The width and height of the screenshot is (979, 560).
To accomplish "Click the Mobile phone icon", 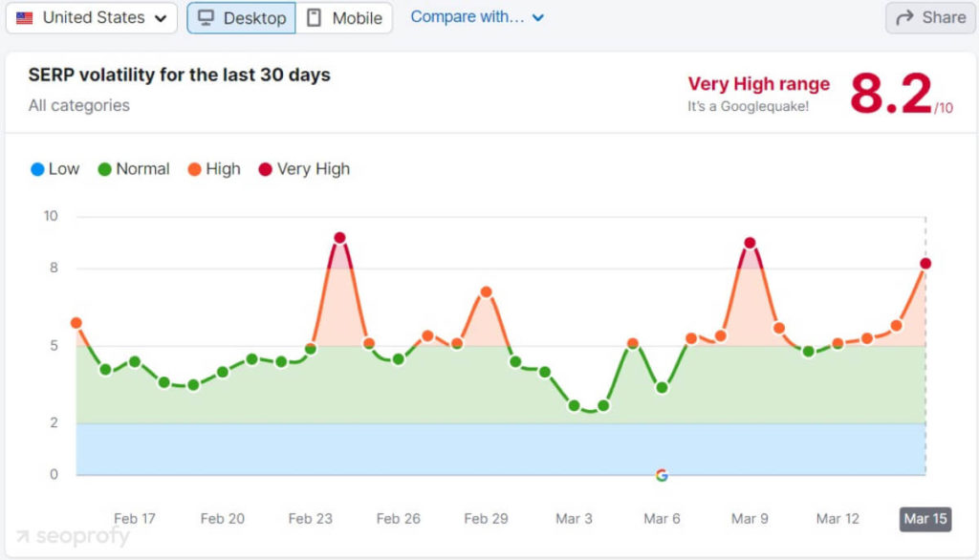I will coord(315,17).
